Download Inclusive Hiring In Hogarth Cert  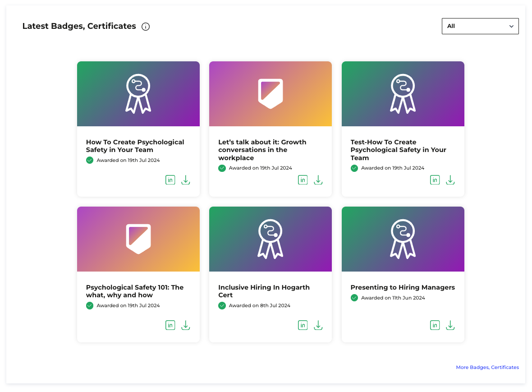tap(318, 326)
